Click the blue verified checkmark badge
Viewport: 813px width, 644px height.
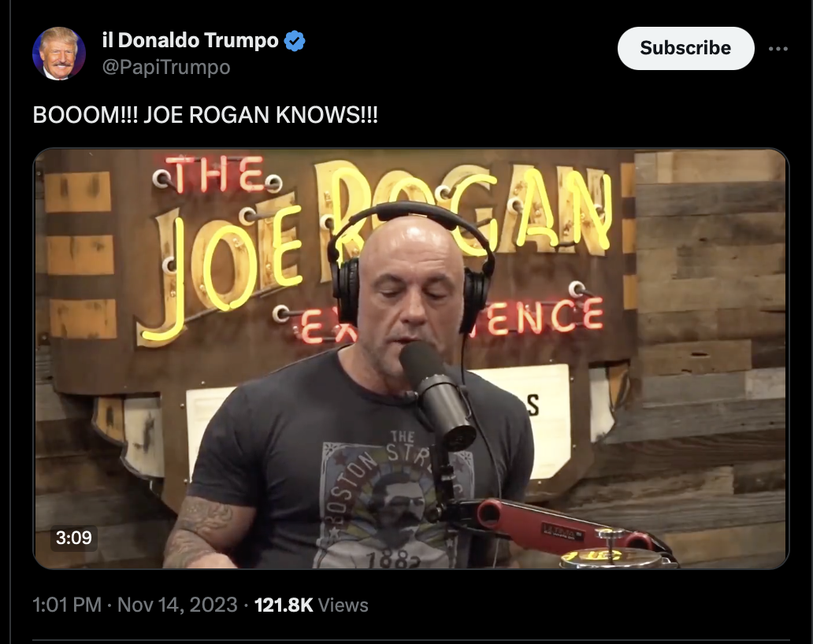point(295,41)
